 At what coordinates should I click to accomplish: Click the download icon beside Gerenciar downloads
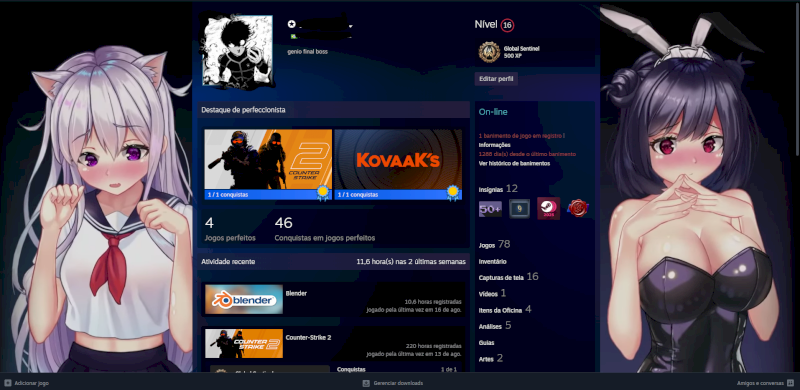(366, 383)
